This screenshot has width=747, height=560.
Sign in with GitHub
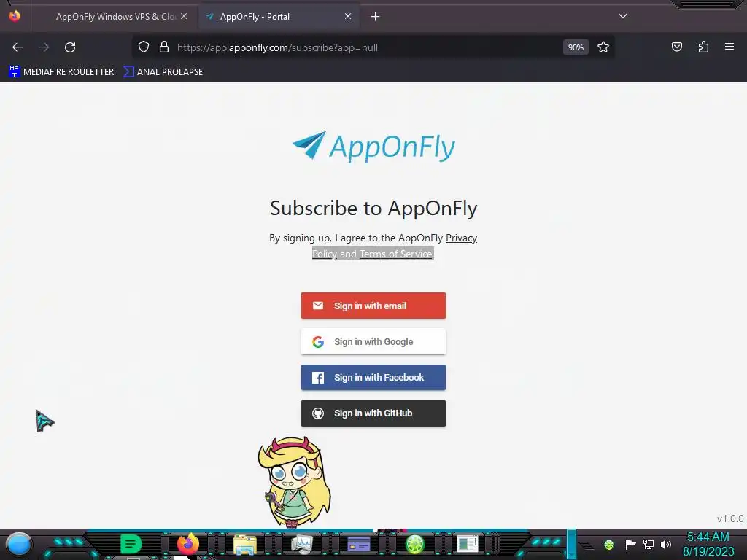(373, 413)
